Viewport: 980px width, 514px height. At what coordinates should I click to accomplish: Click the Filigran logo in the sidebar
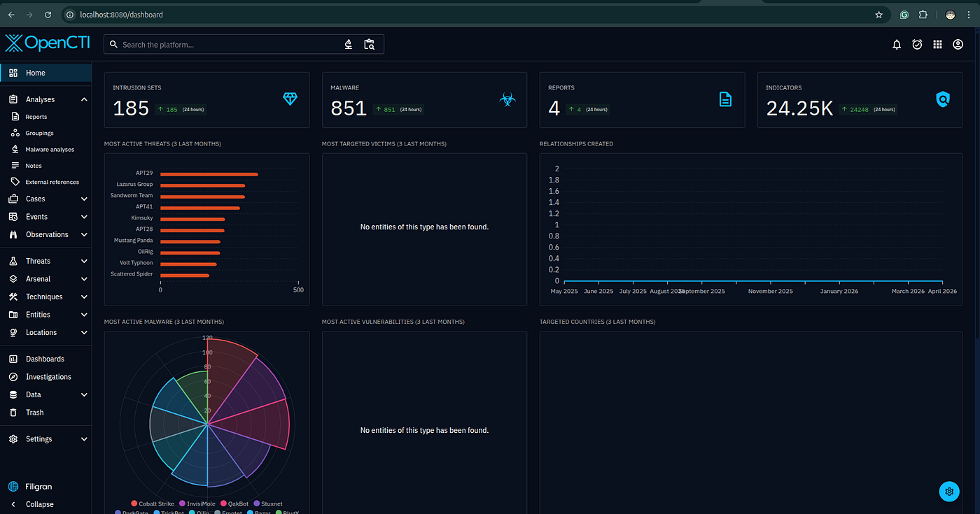click(30, 486)
